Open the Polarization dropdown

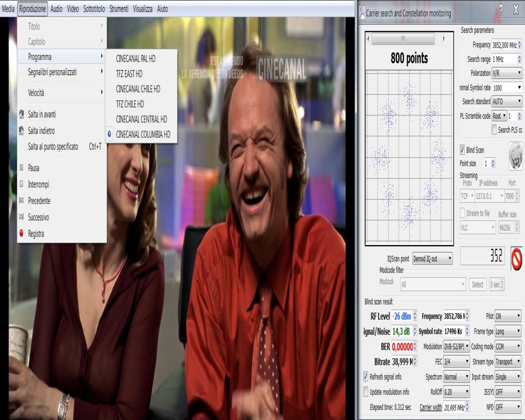(x=507, y=73)
